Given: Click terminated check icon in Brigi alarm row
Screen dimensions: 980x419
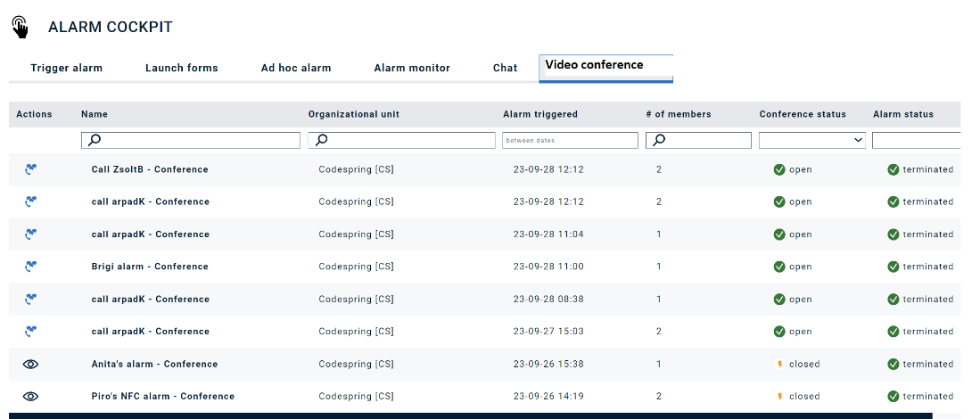Looking at the screenshot, I should (894, 267).
